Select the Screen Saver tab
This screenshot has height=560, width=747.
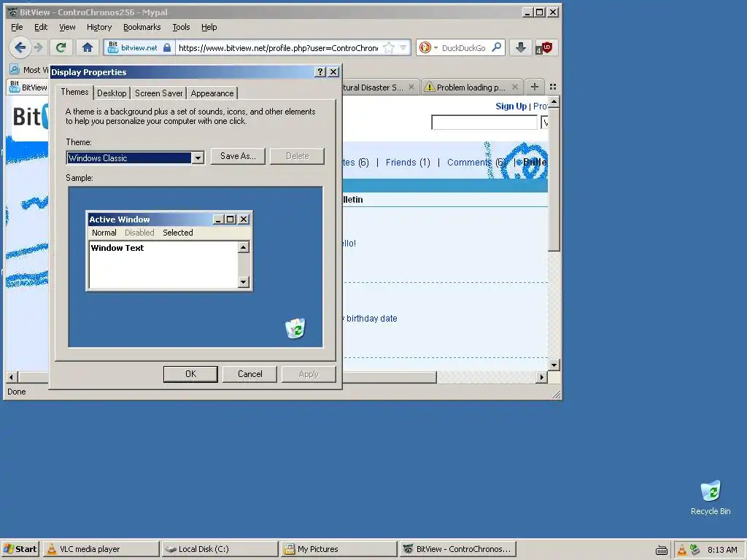tap(158, 93)
